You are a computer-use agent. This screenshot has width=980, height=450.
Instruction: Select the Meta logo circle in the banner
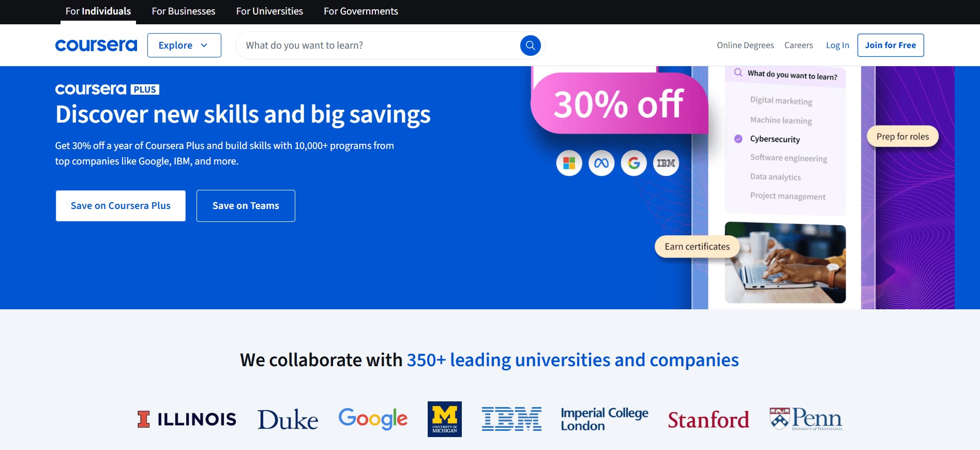tap(601, 162)
